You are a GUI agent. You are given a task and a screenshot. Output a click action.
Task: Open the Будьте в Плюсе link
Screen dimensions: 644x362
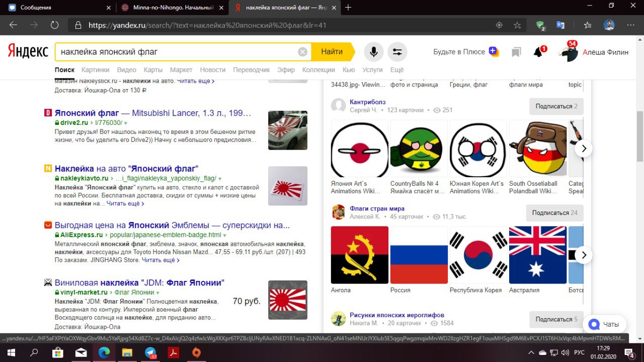coord(465,51)
